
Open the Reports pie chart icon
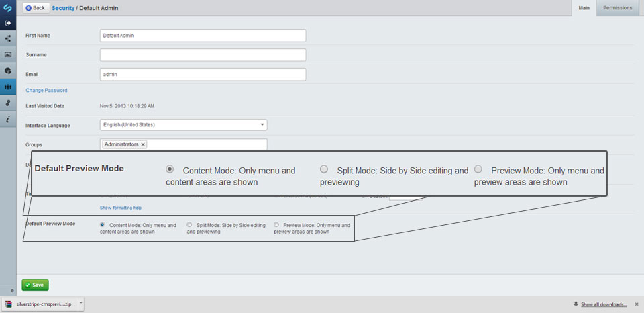[8, 71]
